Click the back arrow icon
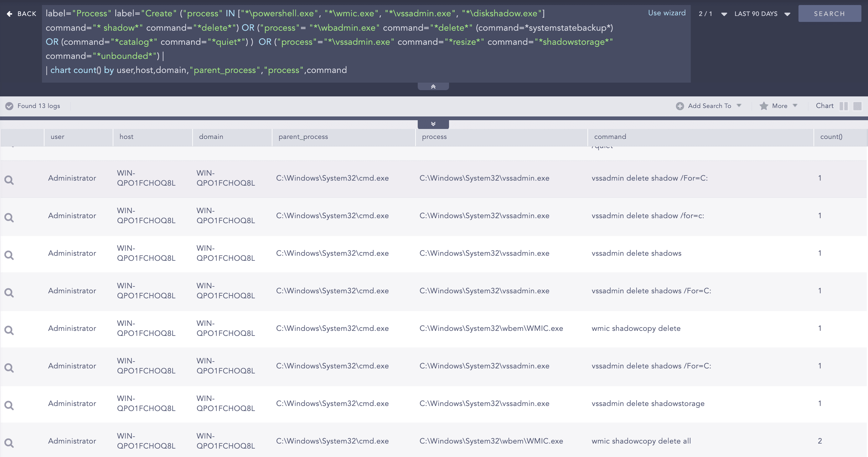The width and height of the screenshot is (868, 457). point(9,14)
